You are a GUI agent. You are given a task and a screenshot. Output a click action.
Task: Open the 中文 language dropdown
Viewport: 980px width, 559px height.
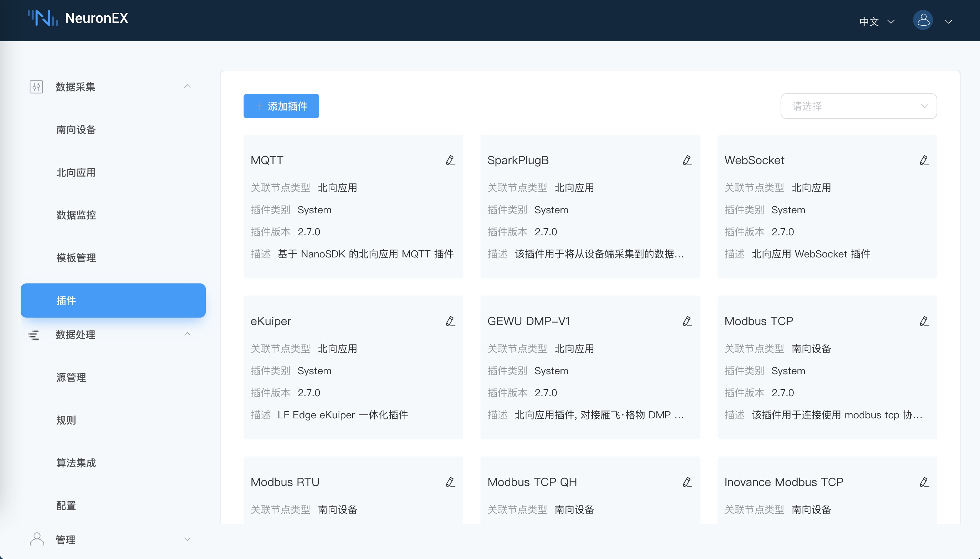pos(877,22)
